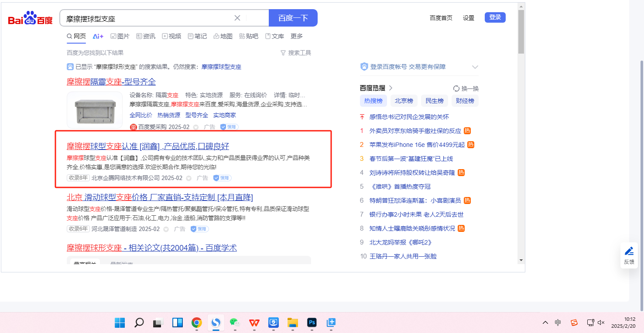This screenshot has width=644, height=333.
Task: Refresh hot search list with 换一换
Action: click(x=466, y=88)
